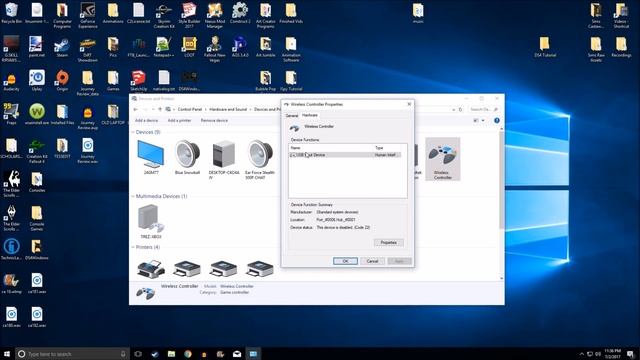This screenshot has height=360, width=640.
Task: Select the USB Input Device row
Action: coord(345,155)
